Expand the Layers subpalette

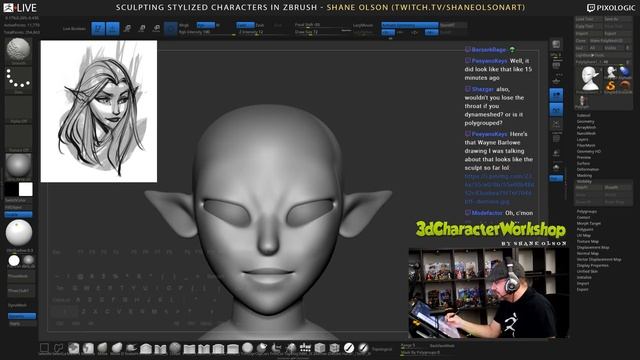(x=582, y=140)
